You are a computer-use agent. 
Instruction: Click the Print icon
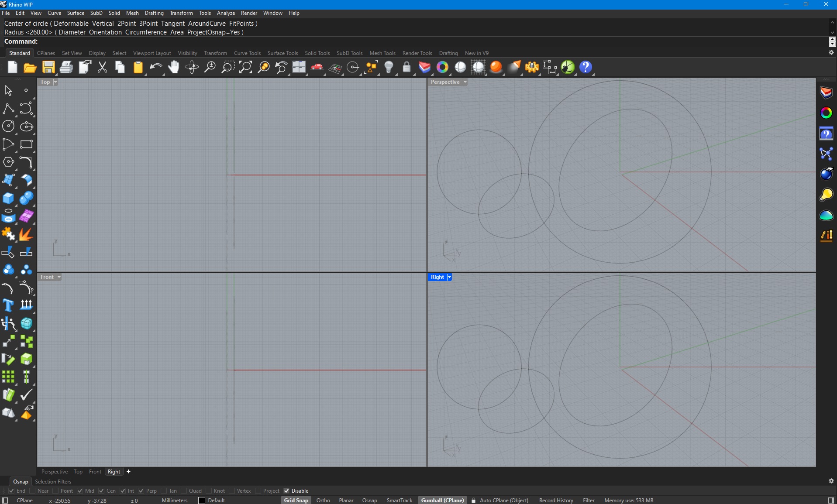click(66, 67)
